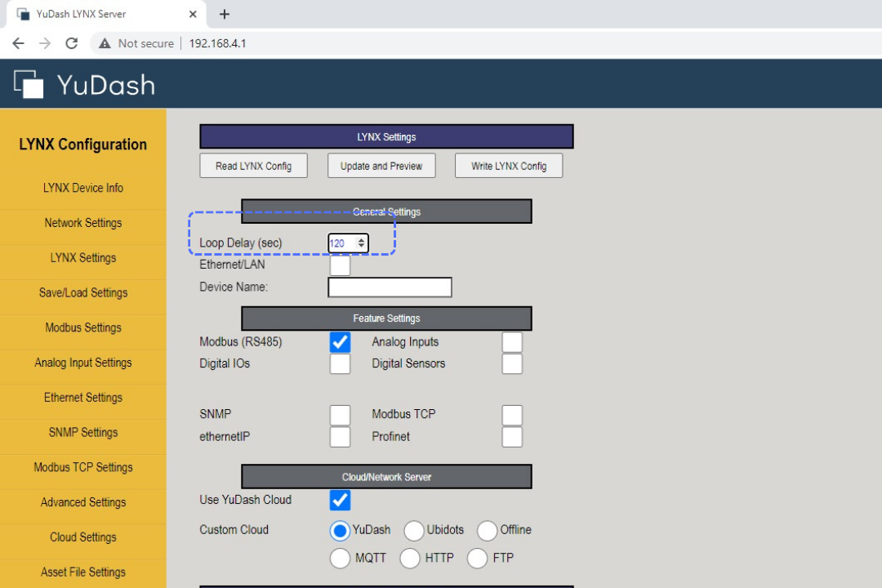Reload the page with refresh icon

click(x=72, y=43)
